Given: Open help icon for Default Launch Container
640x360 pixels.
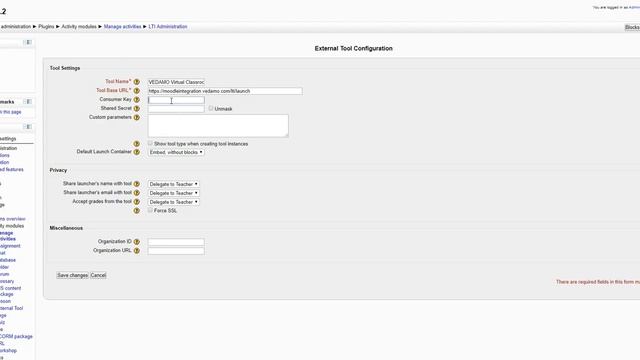Looking at the screenshot, I should pos(137,152).
